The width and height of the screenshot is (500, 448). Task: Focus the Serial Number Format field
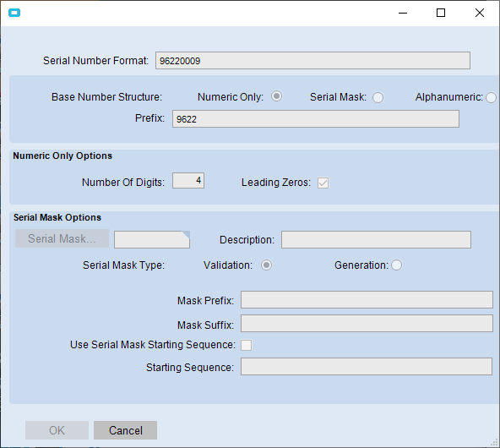point(312,61)
